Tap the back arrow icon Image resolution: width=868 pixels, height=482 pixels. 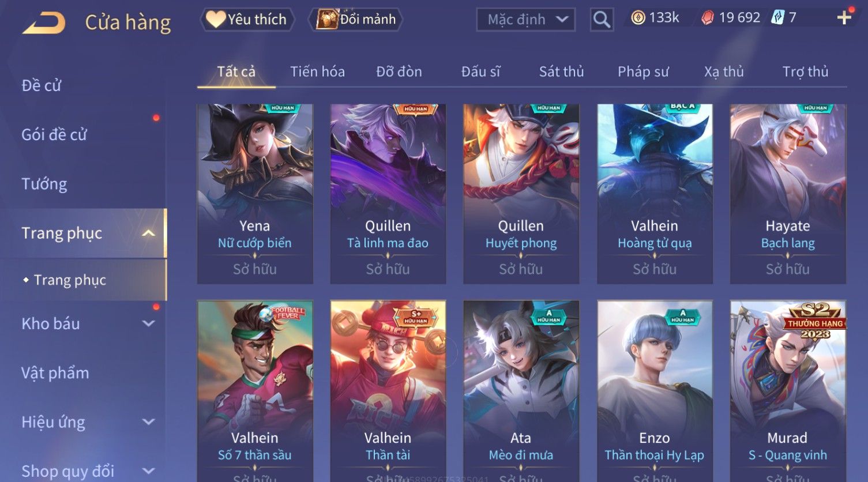pos(44,23)
